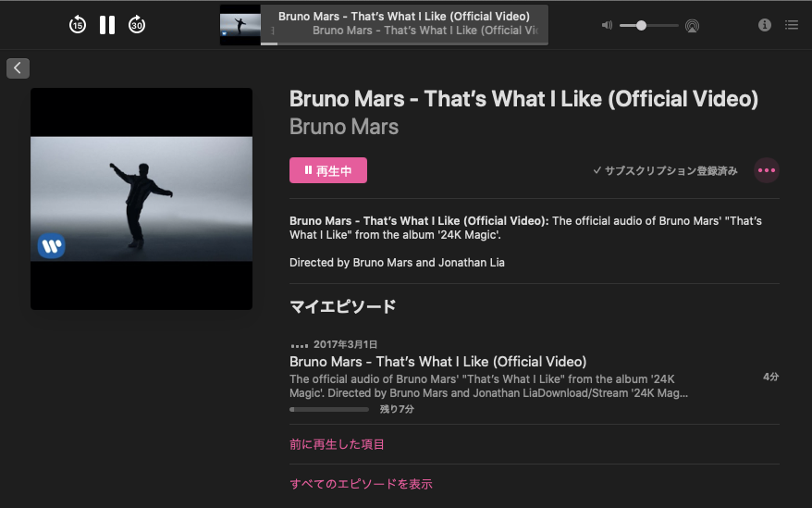Click the large video artwork thumbnail
The image size is (812, 508).
coord(141,199)
